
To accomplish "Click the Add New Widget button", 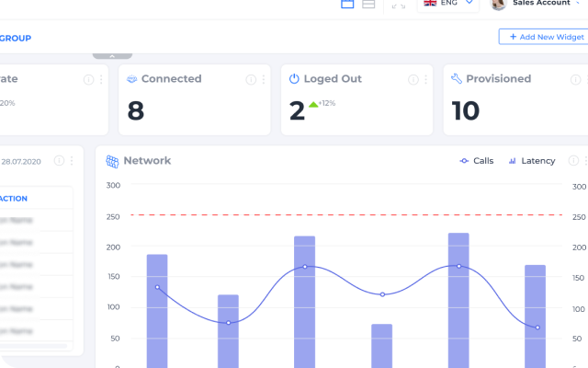I will tap(544, 37).
